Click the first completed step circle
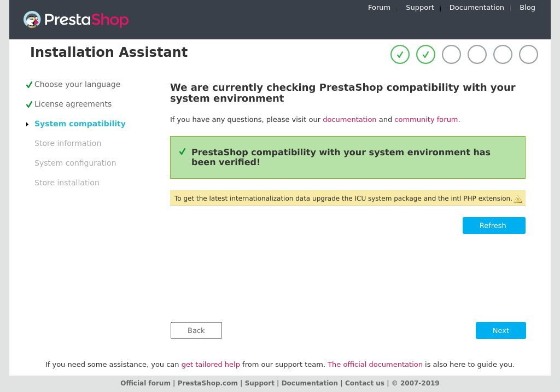 point(400,54)
